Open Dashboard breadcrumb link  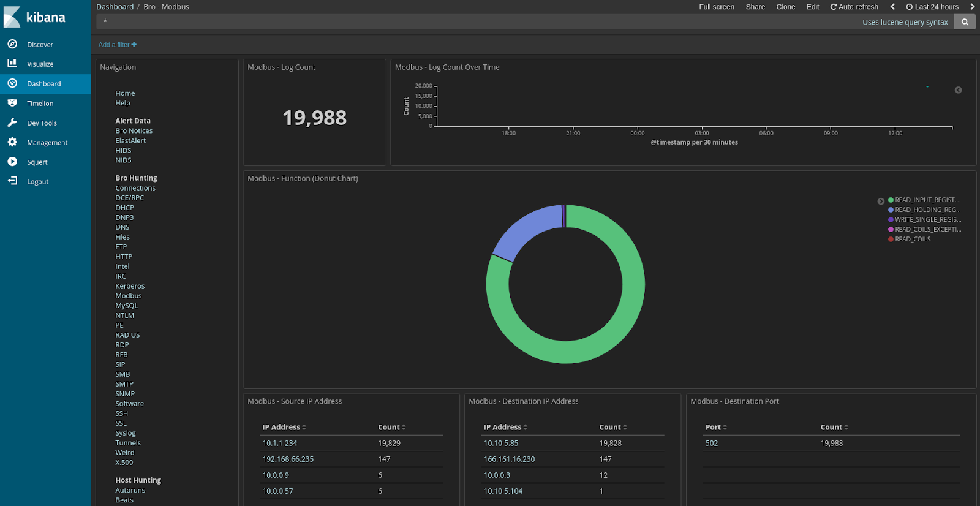(115, 7)
